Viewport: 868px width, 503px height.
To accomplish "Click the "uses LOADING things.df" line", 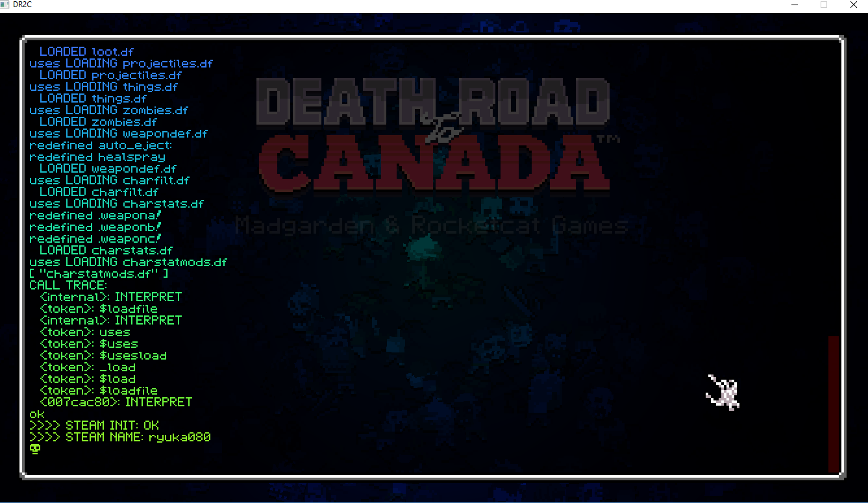I will (x=103, y=87).
